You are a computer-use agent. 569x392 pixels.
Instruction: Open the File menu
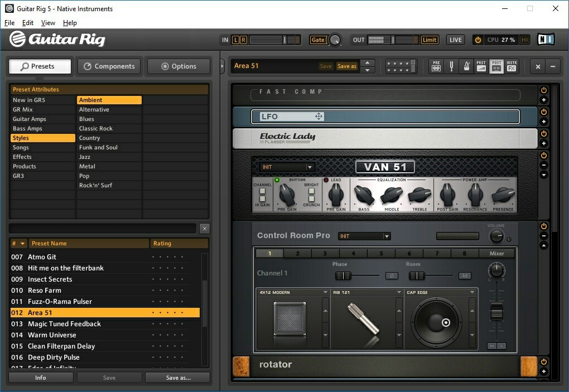coord(9,23)
